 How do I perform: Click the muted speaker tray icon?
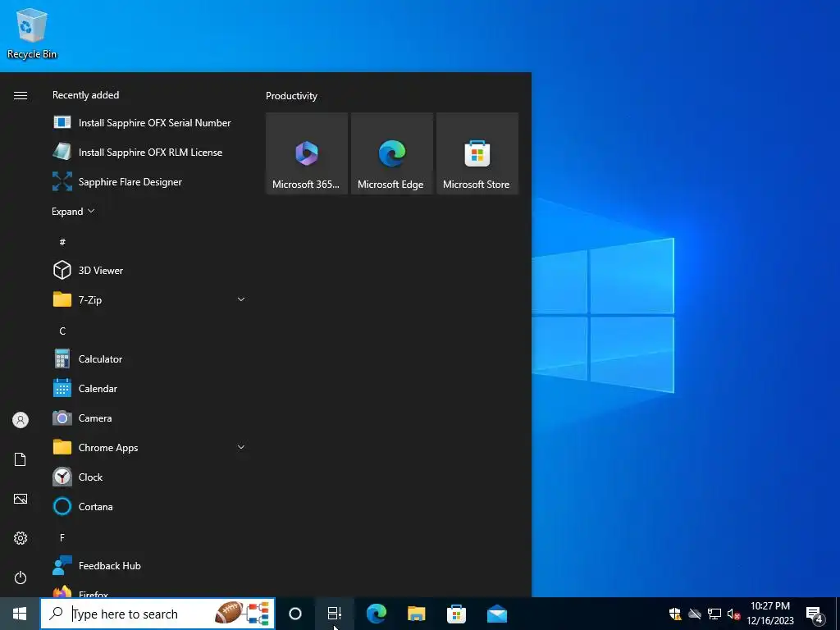[733, 614]
